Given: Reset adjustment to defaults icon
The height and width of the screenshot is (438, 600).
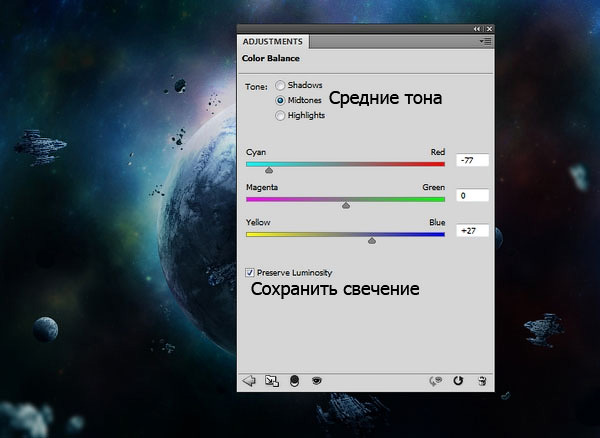Looking at the screenshot, I should tap(459, 380).
